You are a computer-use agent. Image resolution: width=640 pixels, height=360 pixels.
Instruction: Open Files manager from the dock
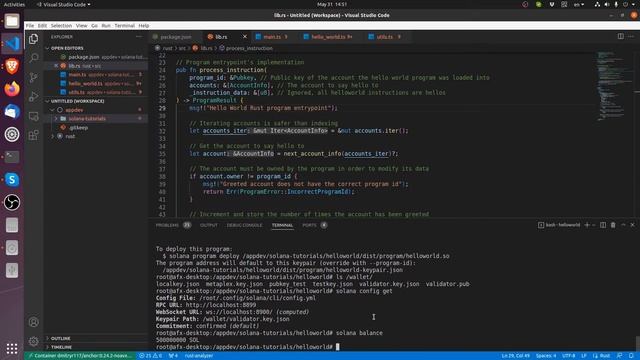coord(12,21)
